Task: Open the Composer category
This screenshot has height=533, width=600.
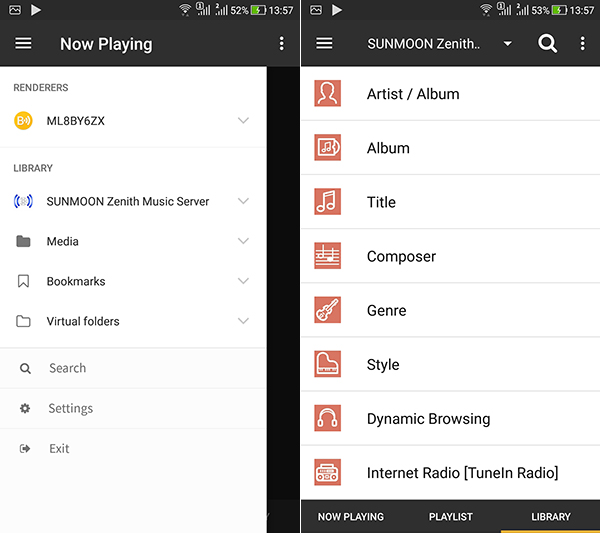Action: pyautogui.click(x=450, y=256)
